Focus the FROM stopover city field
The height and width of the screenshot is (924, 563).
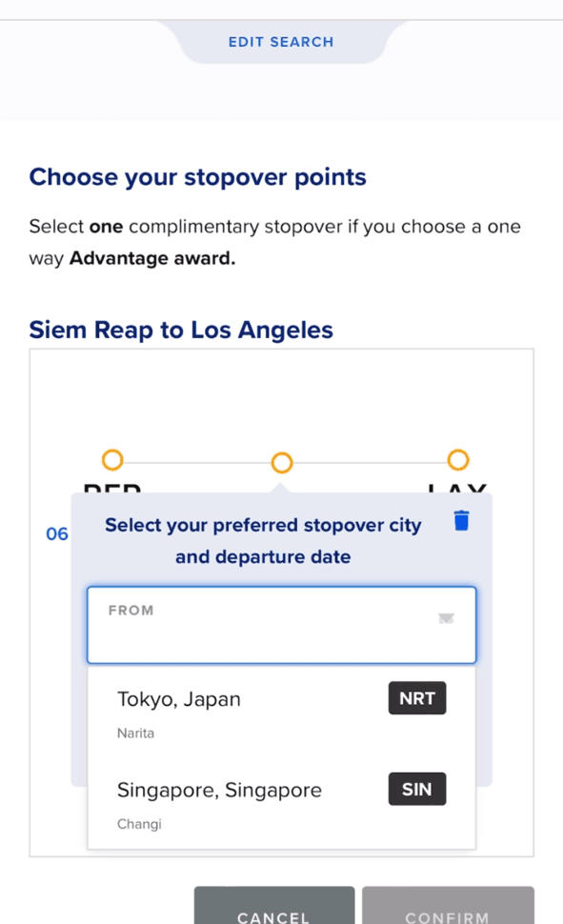(x=282, y=625)
